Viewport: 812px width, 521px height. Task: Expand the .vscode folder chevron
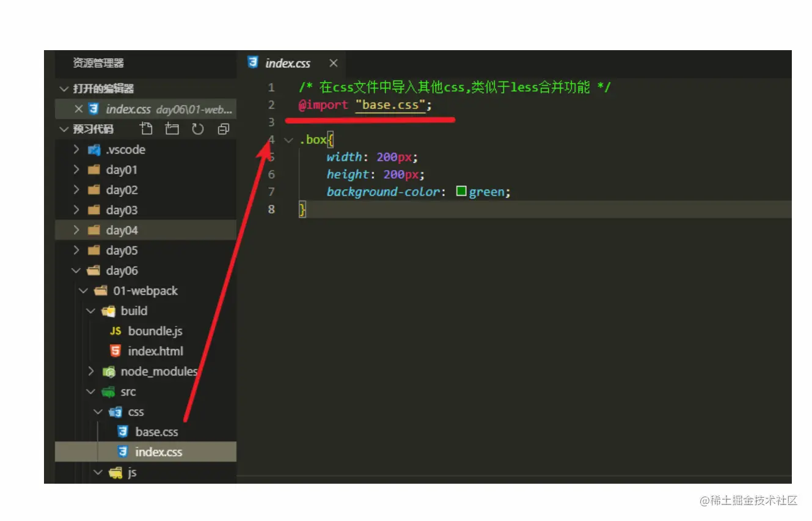(x=76, y=150)
